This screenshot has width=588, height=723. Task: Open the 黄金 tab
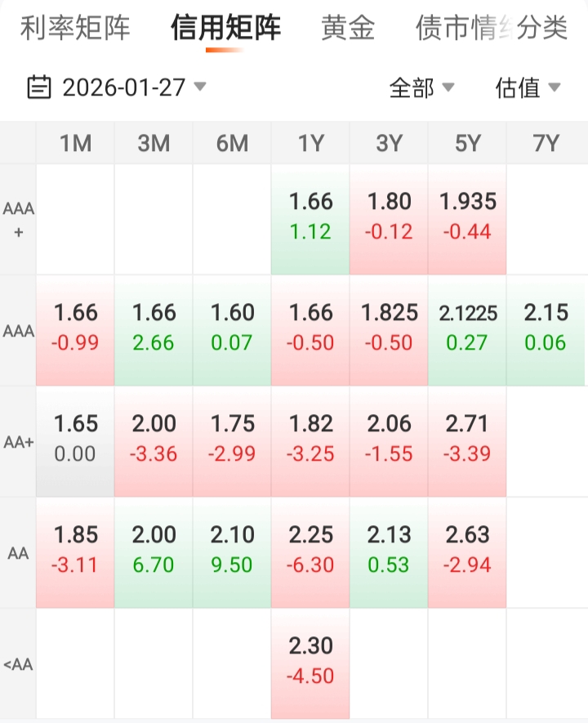point(348,28)
